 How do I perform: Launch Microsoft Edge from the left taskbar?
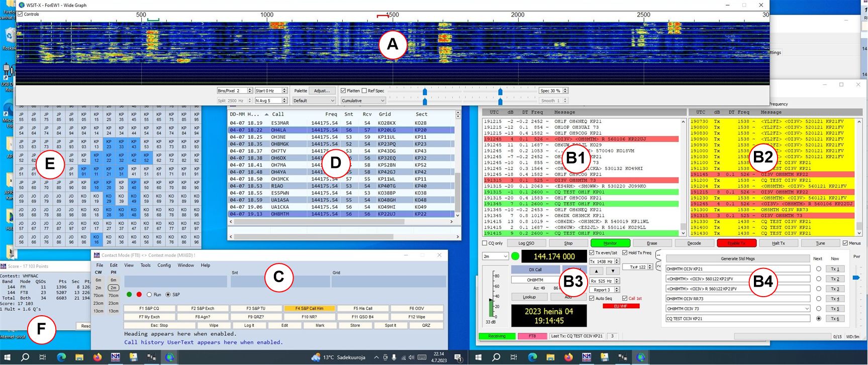61,357
